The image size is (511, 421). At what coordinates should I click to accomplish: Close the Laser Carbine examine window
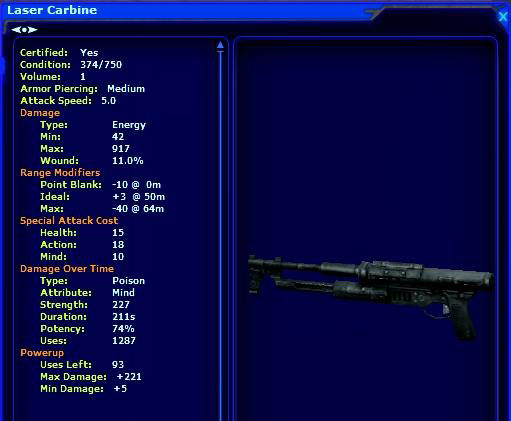click(503, 16)
